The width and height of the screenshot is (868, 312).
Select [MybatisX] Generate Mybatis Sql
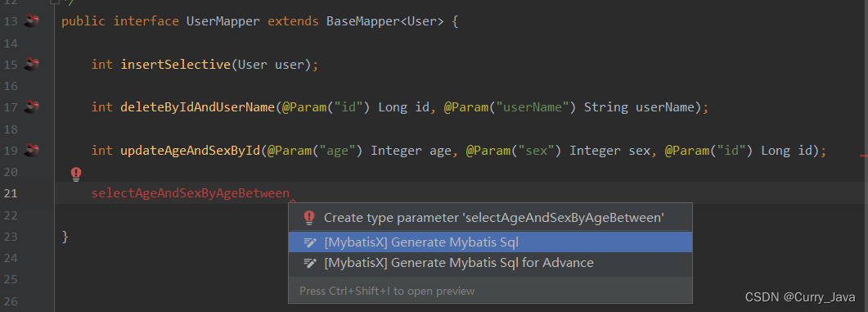click(x=491, y=242)
